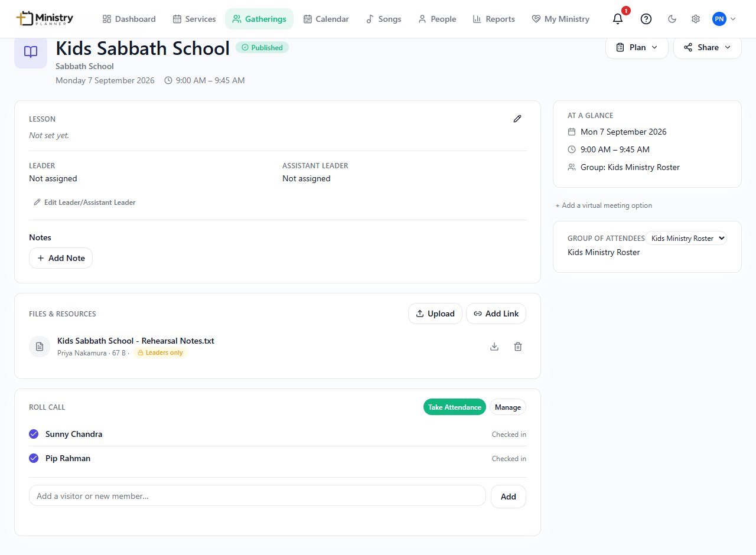The width and height of the screenshot is (756, 555).
Task: Open Kids Sabbath School - Rehearsal Notes.txt
Action: 136,341
